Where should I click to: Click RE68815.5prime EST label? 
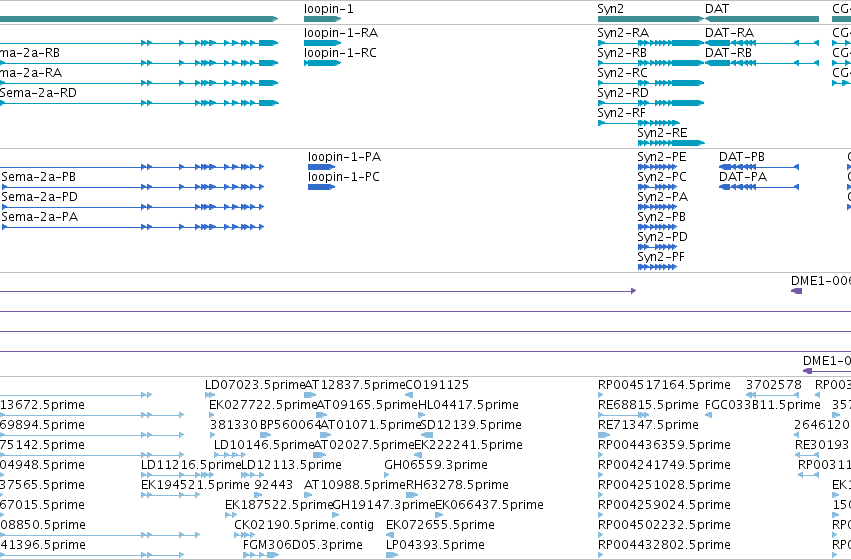pyautogui.click(x=648, y=405)
